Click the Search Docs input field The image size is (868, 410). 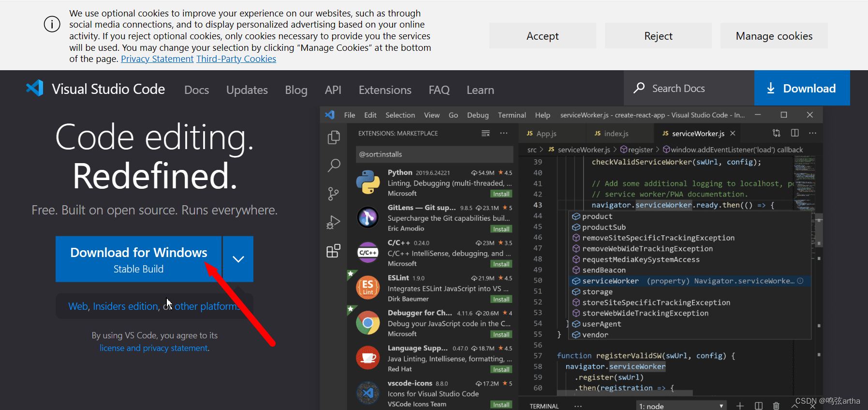[689, 88]
